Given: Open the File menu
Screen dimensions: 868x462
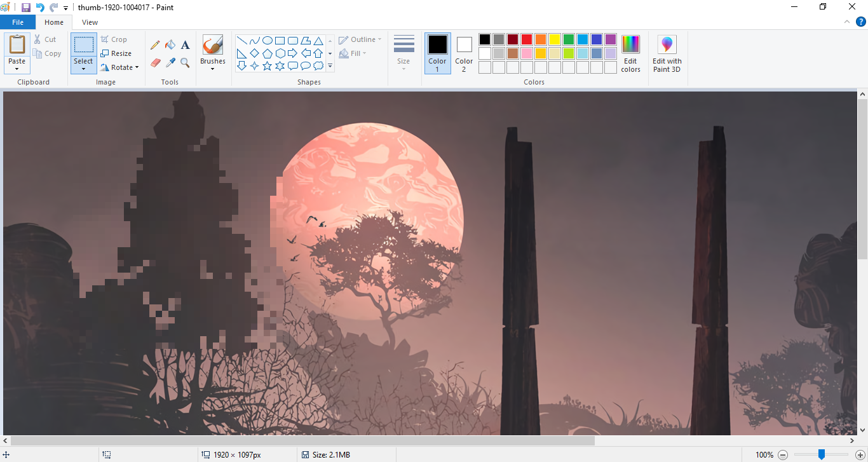Looking at the screenshot, I should (x=18, y=22).
